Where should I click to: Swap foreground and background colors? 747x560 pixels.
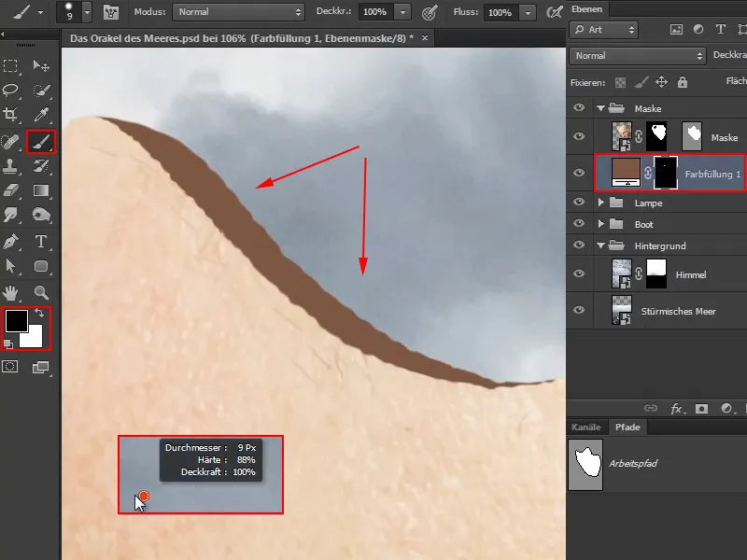(x=39, y=313)
